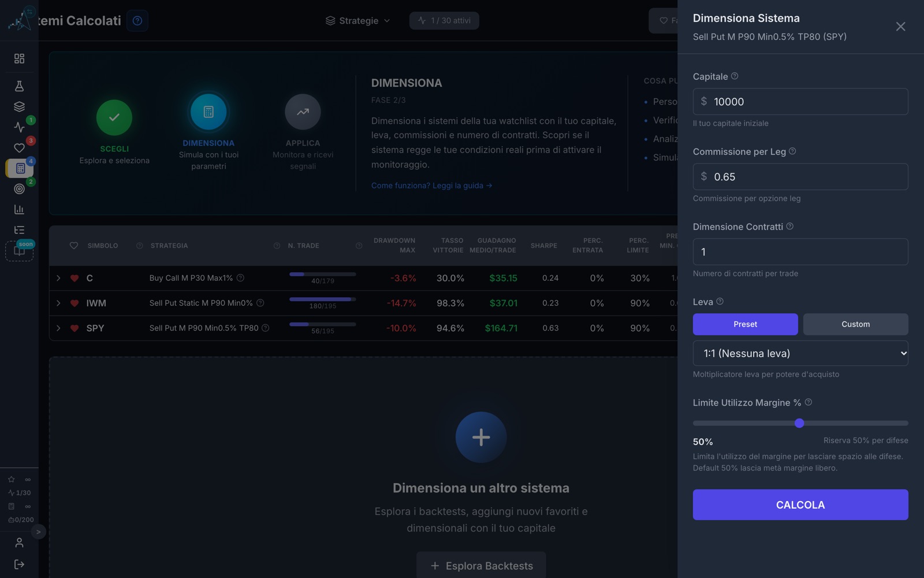This screenshot has height=578, width=924.
Task: Click the Capitale help info icon
Action: click(x=735, y=76)
